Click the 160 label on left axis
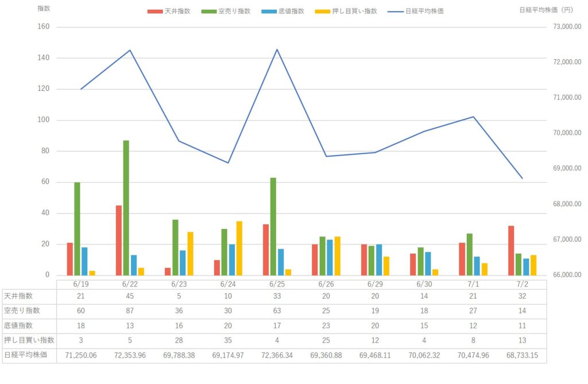This screenshot has width=588, height=384. tap(44, 26)
